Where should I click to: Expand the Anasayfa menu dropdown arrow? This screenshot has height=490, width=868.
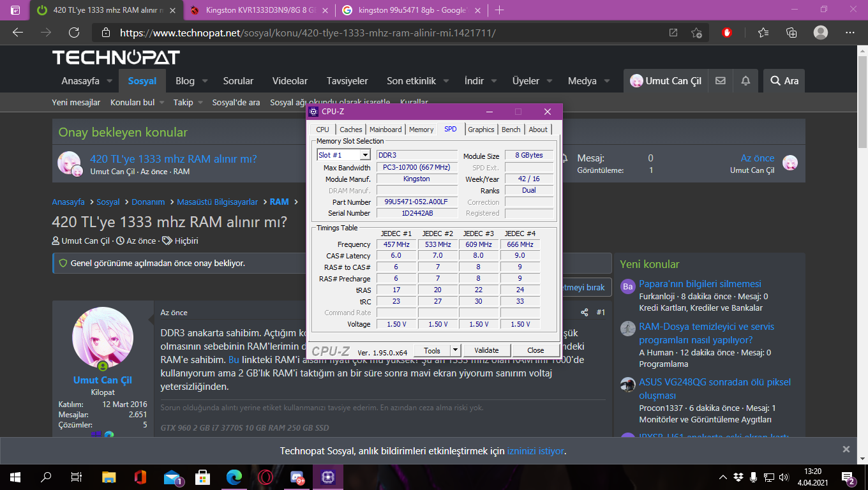(109, 81)
